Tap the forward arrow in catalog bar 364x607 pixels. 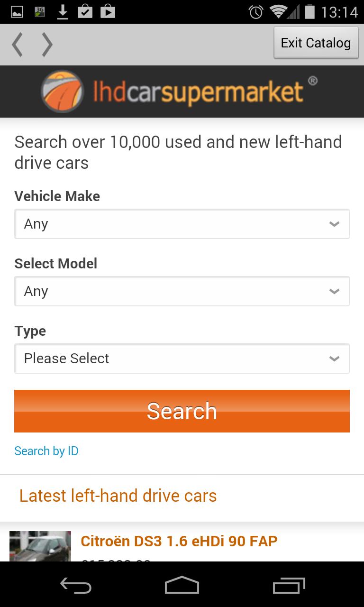coord(47,45)
